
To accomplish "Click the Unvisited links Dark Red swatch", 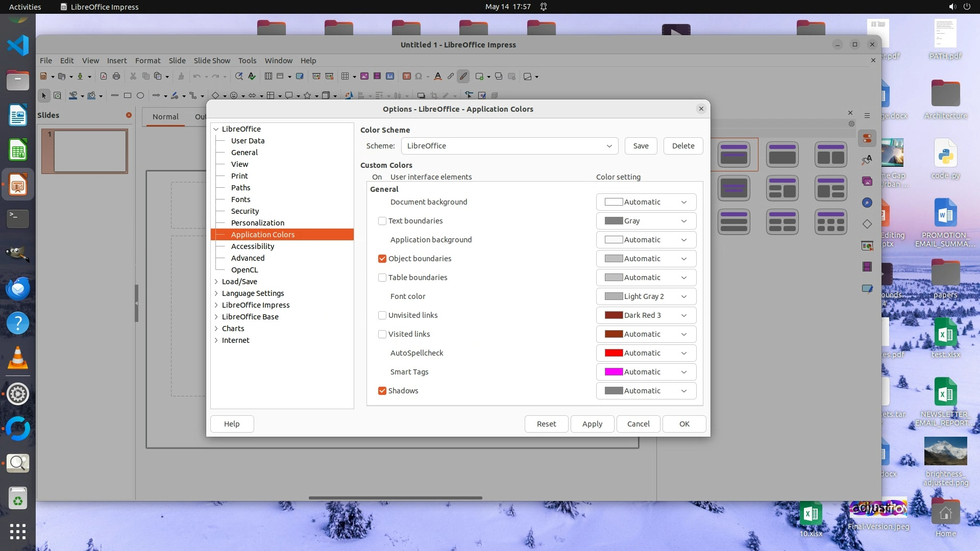I will coord(614,315).
